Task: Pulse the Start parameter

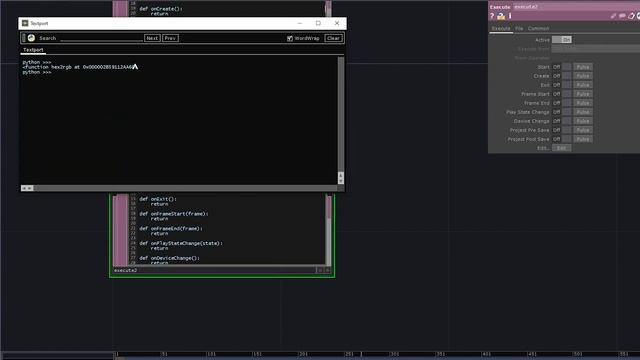Action: point(583,67)
